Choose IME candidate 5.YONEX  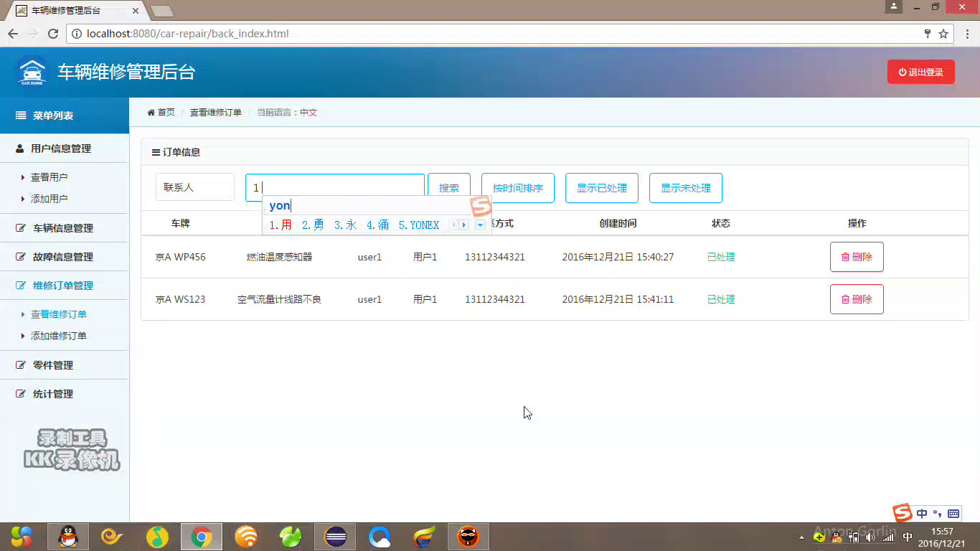coord(419,225)
